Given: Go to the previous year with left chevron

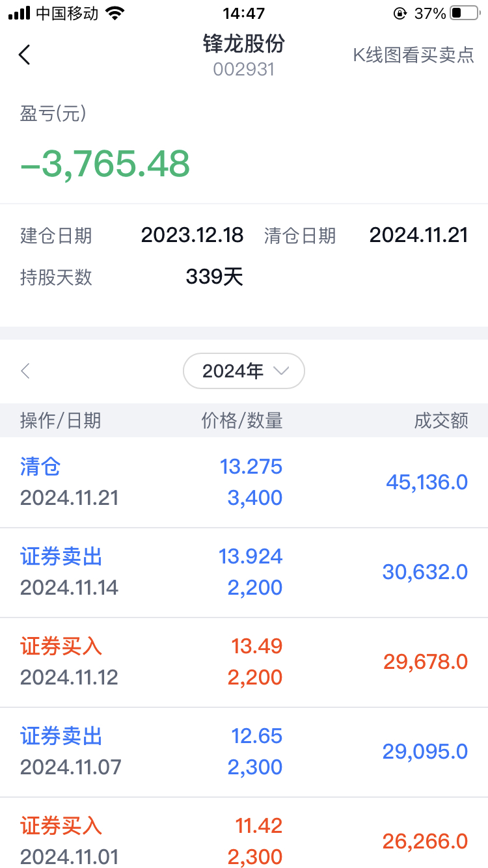Looking at the screenshot, I should coord(25,372).
